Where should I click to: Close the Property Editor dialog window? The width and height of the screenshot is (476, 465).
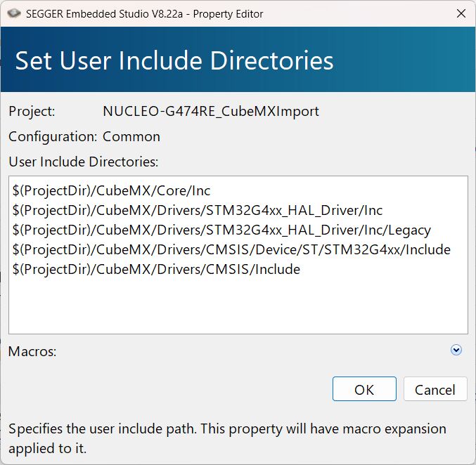click(x=461, y=13)
